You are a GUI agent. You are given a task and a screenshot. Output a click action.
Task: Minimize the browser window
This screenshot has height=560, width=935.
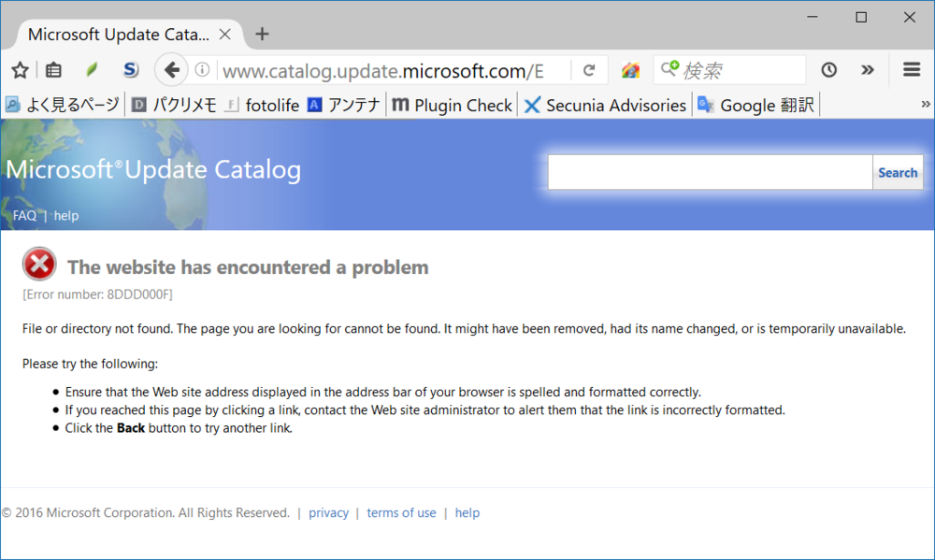pos(813,17)
